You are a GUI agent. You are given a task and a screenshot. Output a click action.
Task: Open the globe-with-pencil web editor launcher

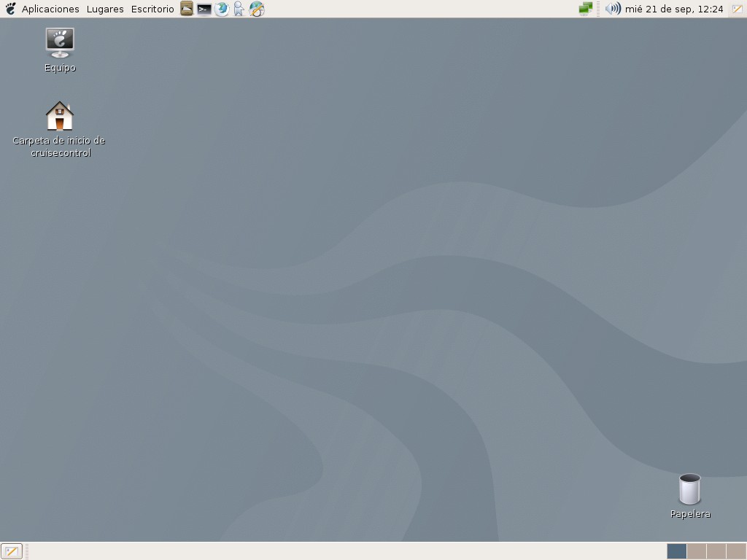coord(257,9)
